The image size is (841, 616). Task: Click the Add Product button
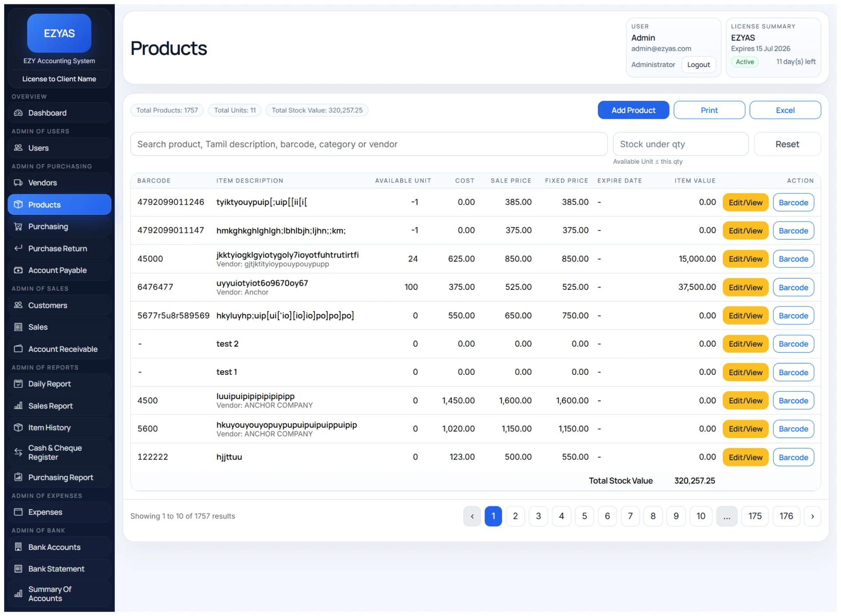[633, 110]
